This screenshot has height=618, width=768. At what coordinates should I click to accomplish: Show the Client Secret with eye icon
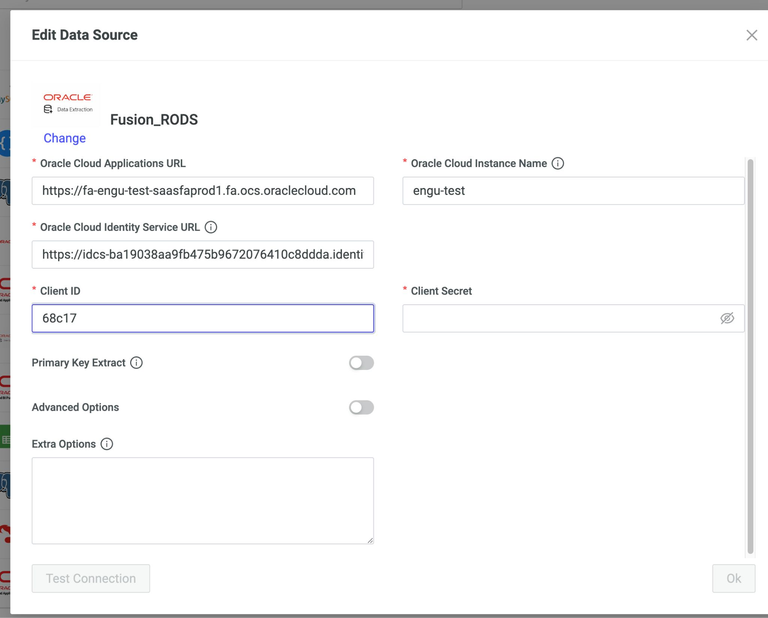[x=727, y=318]
